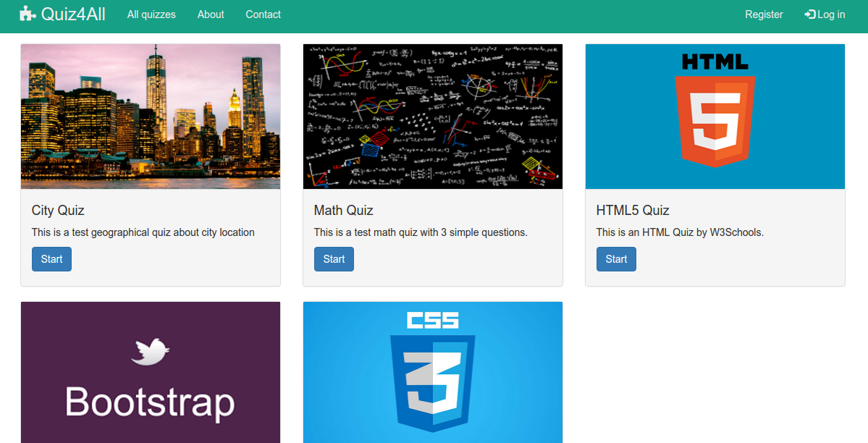Click the Quiz4All puzzle piece logo icon
Screen dimensions: 868x443
(28, 14)
